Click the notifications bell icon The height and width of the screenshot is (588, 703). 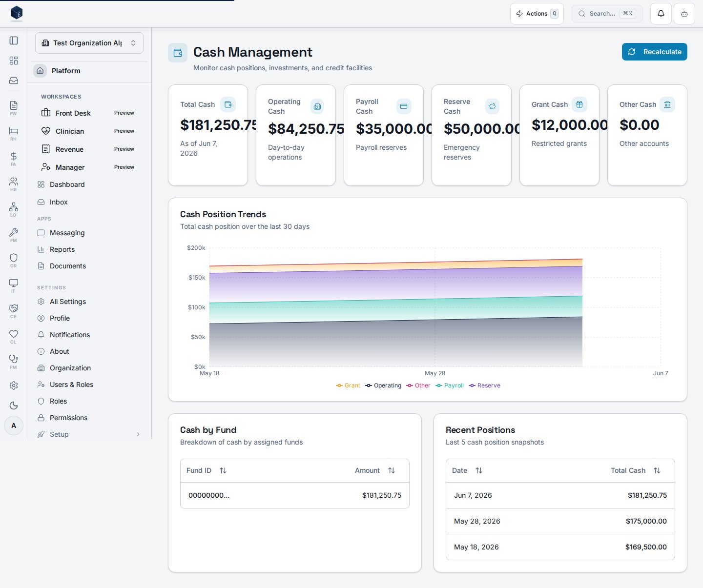click(661, 14)
